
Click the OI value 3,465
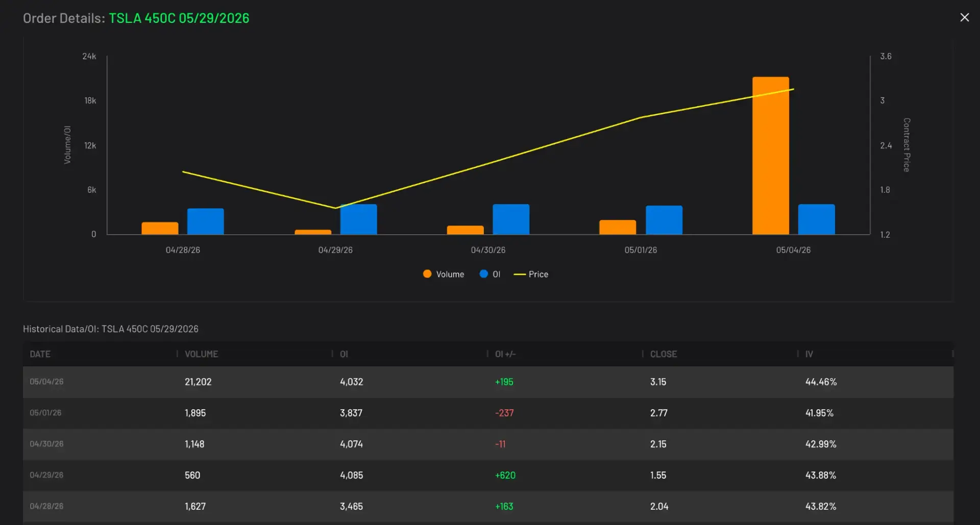click(351, 506)
